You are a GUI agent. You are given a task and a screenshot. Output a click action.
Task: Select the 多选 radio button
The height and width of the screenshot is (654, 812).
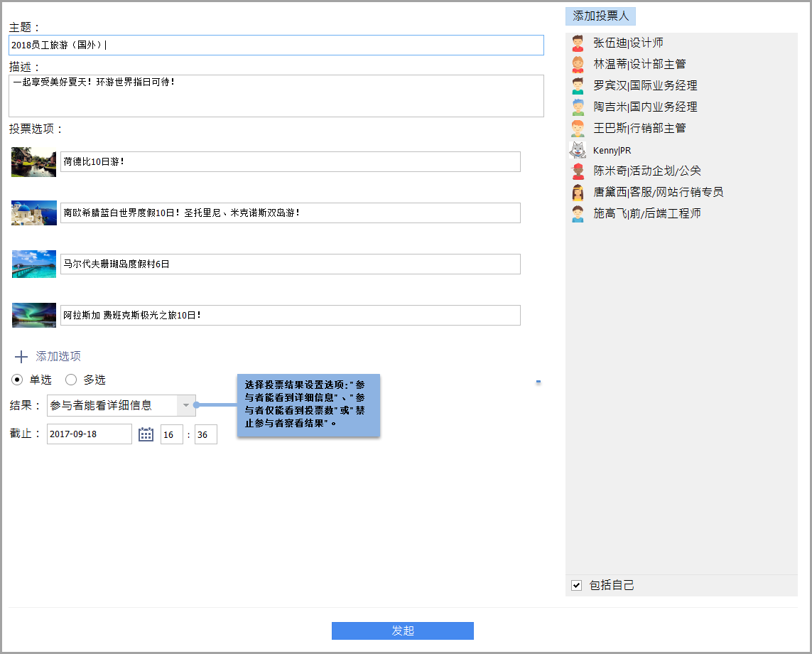click(71, 380)
